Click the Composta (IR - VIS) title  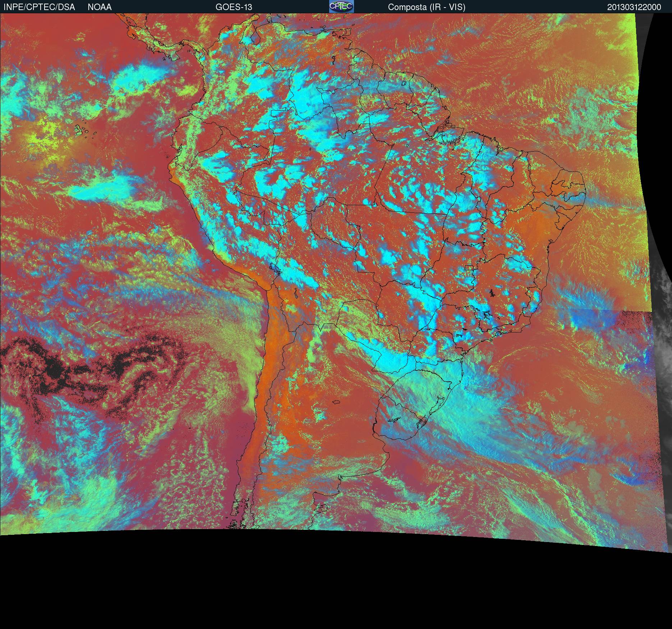[x=427, y=7]
